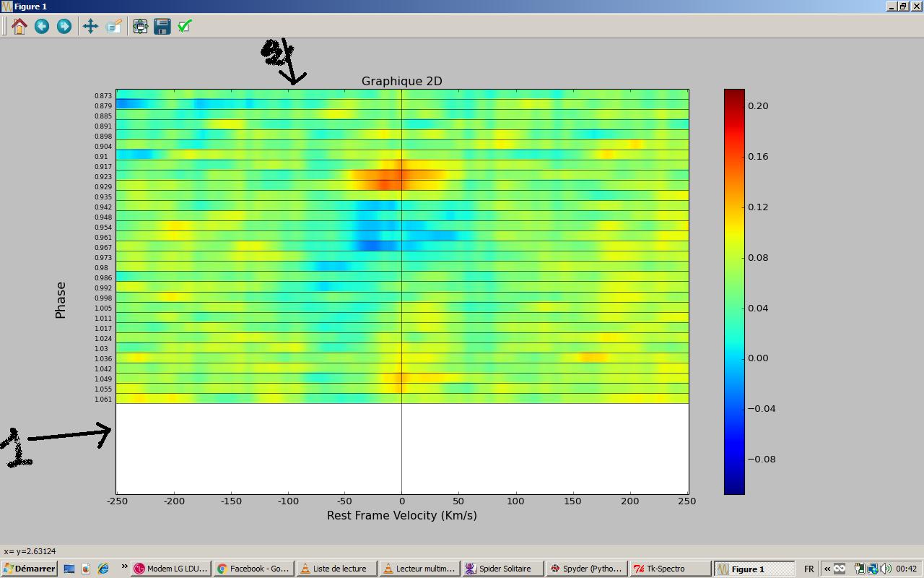Click the Graphique 2D plot title
The width and height of the screenshot is (924, 578).
point(401,81)
